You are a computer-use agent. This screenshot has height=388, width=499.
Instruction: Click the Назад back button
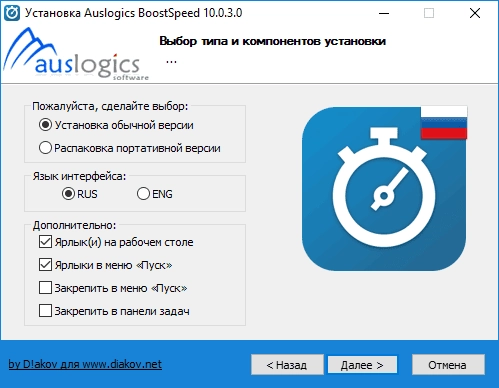(287, 365)
